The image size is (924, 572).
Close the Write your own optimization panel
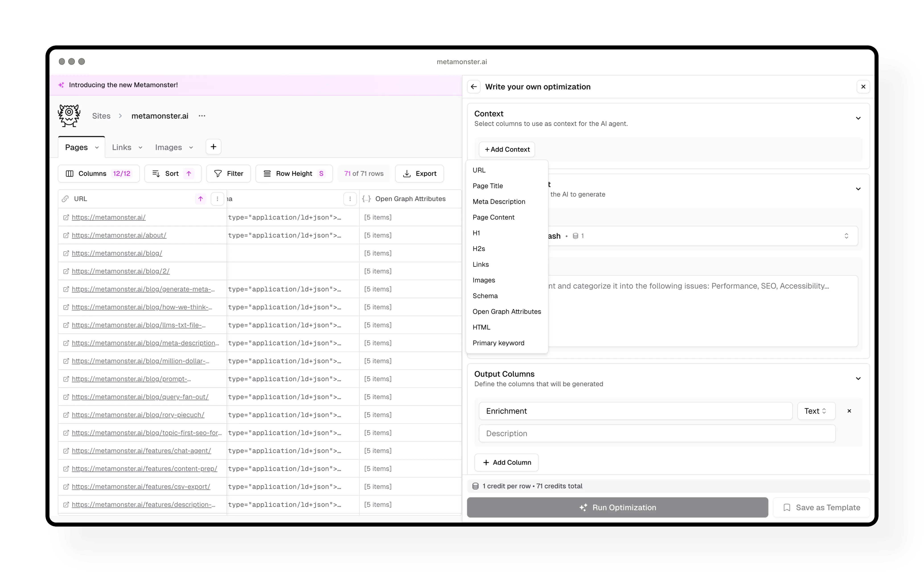(x=863, y=86)
